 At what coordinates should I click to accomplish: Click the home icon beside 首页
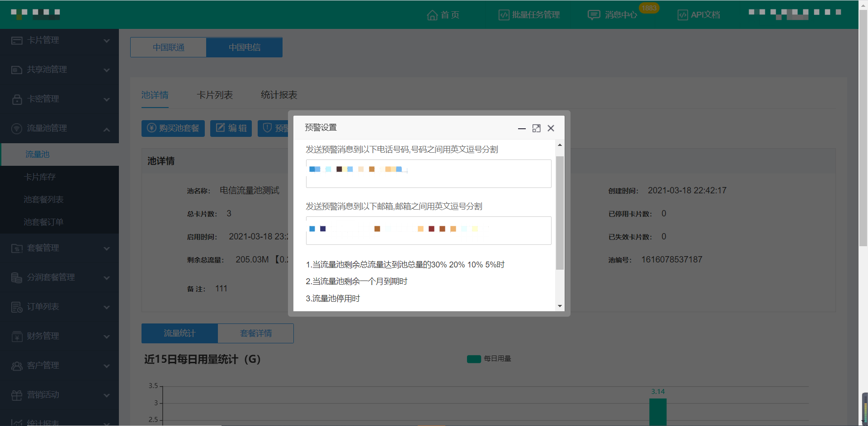point(432,15)
